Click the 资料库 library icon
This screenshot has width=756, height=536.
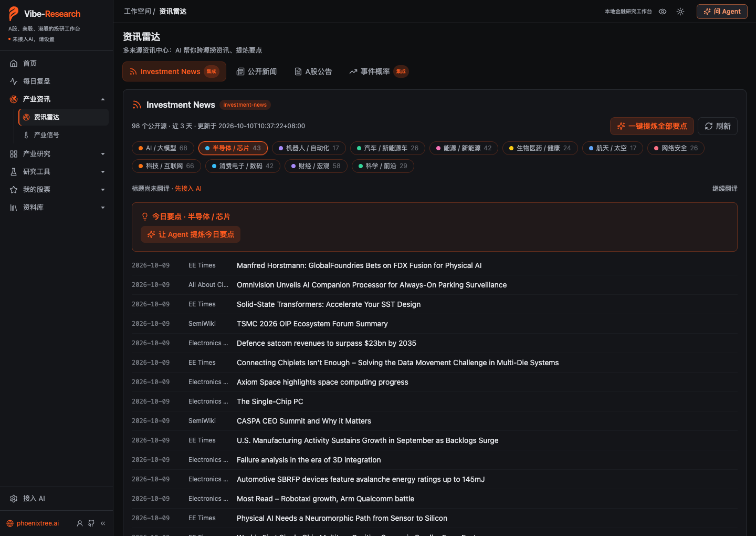[x=14, y=208]
